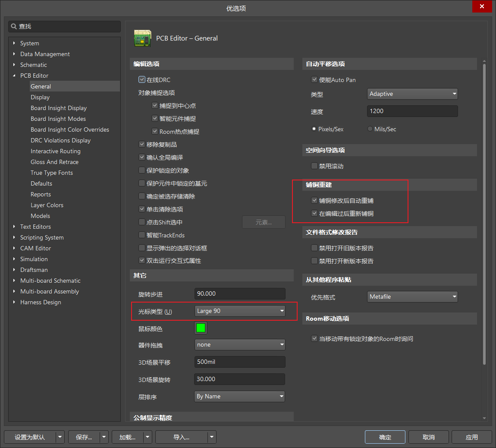Click the green 鼠标颜色 swatch
Image resolution: width=496 pixels, height=448 pixels.
point(201,328)
